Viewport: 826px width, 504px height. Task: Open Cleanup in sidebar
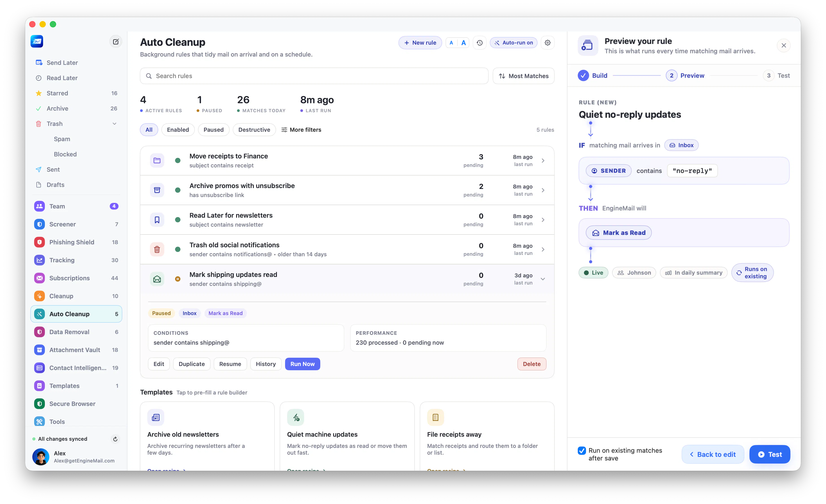tap(76, 296)
